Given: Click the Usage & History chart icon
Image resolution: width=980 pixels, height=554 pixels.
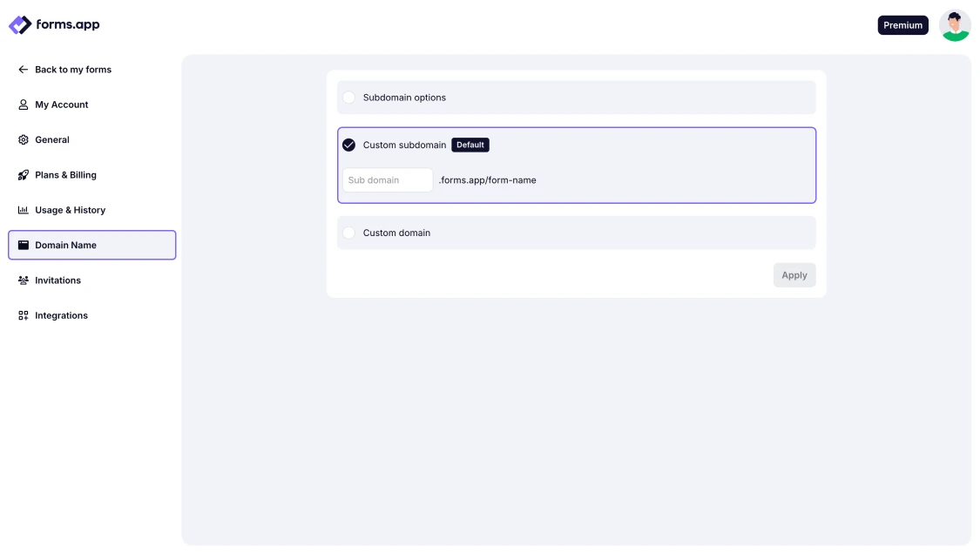Looking at the screenshot, I should pos(24,210).
